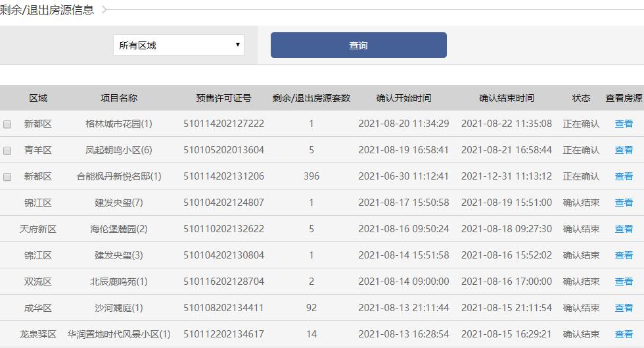Tick the checkbox for 格林城市花园(1)
Viewport: 644px width, 348px height.
click(7, 124)
